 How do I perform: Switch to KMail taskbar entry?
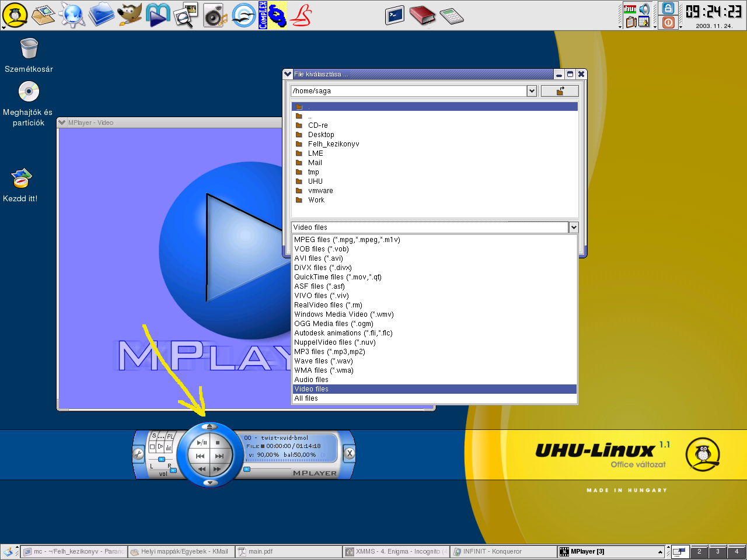181,551
